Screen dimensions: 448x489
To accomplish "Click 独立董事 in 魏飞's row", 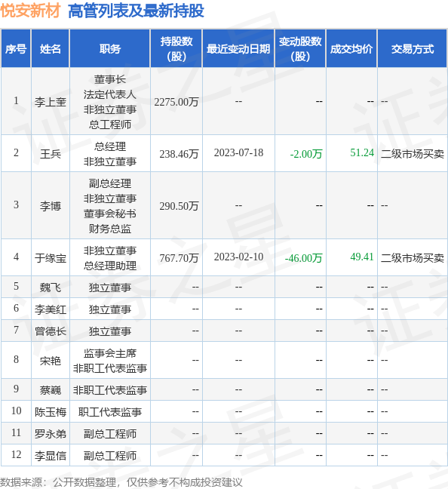I will tap(110, 288).
